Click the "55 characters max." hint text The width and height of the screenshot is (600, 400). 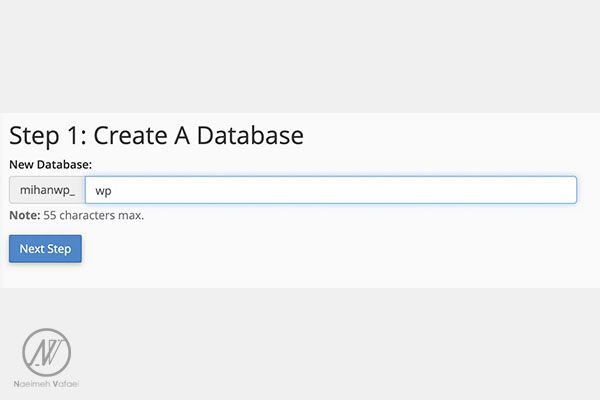[x=93, y=215]
